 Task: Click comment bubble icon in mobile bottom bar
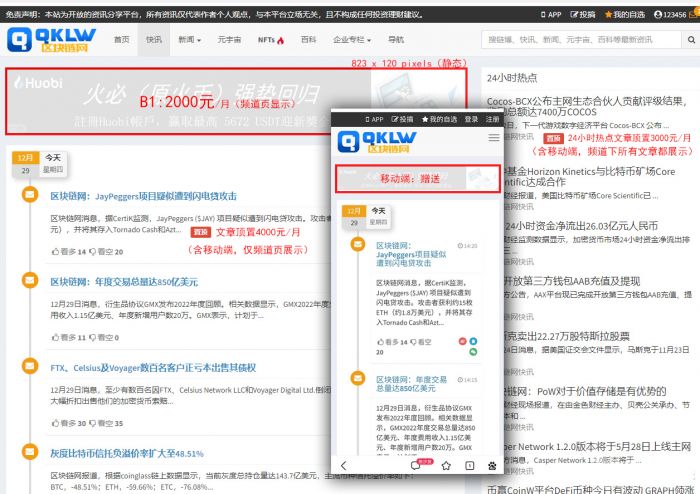click(415, 465)
